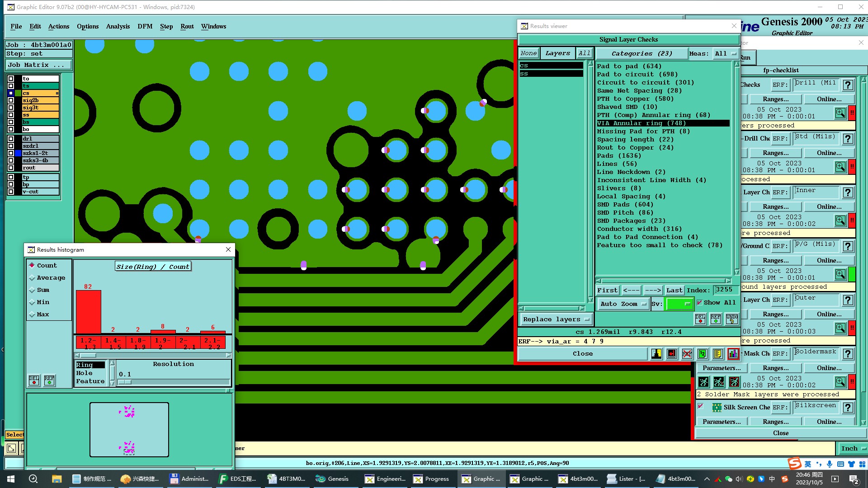The height and width of the screenshot is (488, 868).
Task: Select Shaved SMD (10) category entry
Action: 627,107
